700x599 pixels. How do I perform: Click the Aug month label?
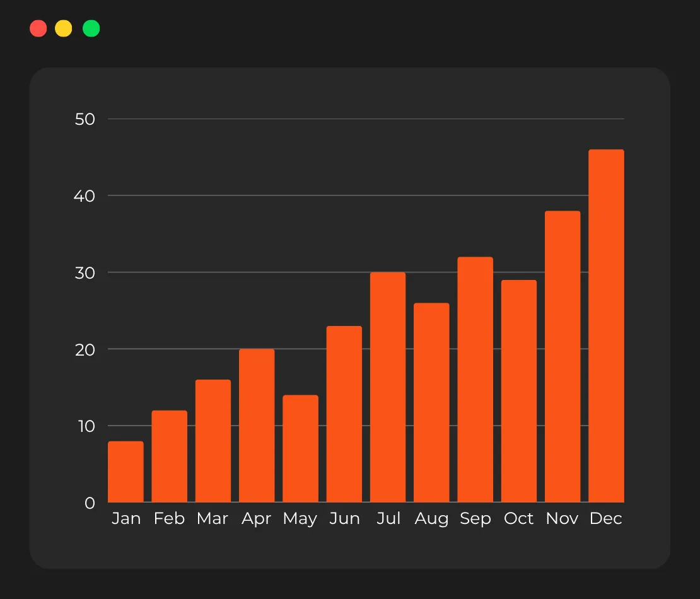[432, 520]
